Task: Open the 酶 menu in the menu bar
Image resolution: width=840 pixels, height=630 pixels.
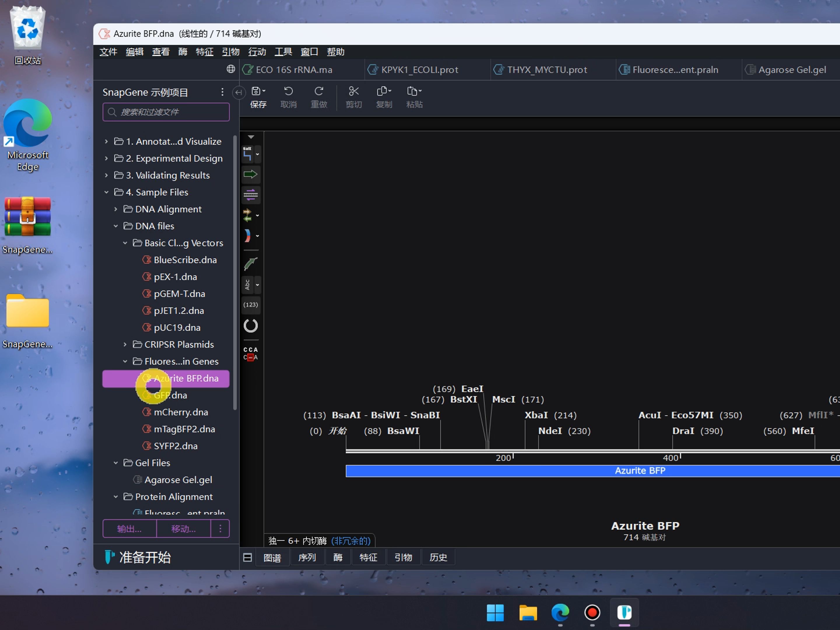Action: 183,52
